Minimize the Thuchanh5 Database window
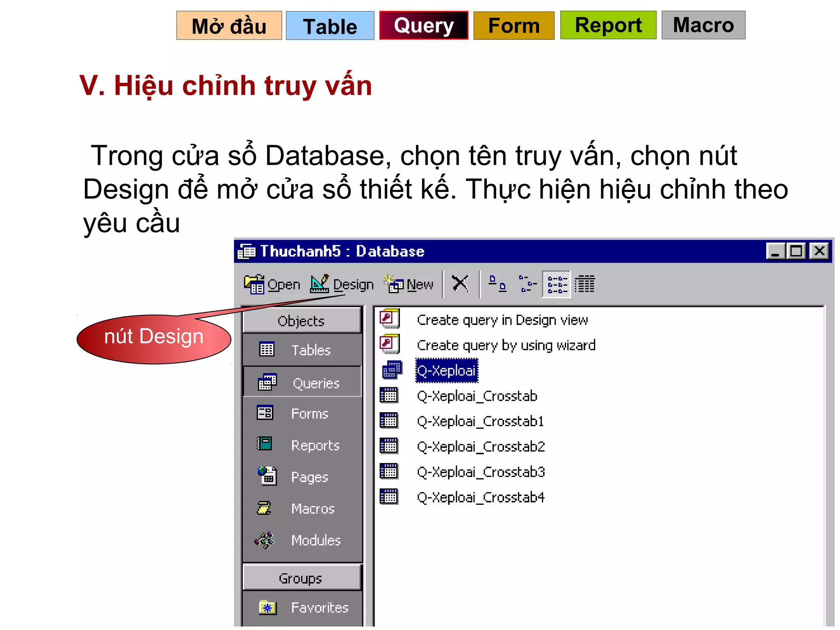Image resolution: width=840 pixels, height=630 pixels. point(775,251)
